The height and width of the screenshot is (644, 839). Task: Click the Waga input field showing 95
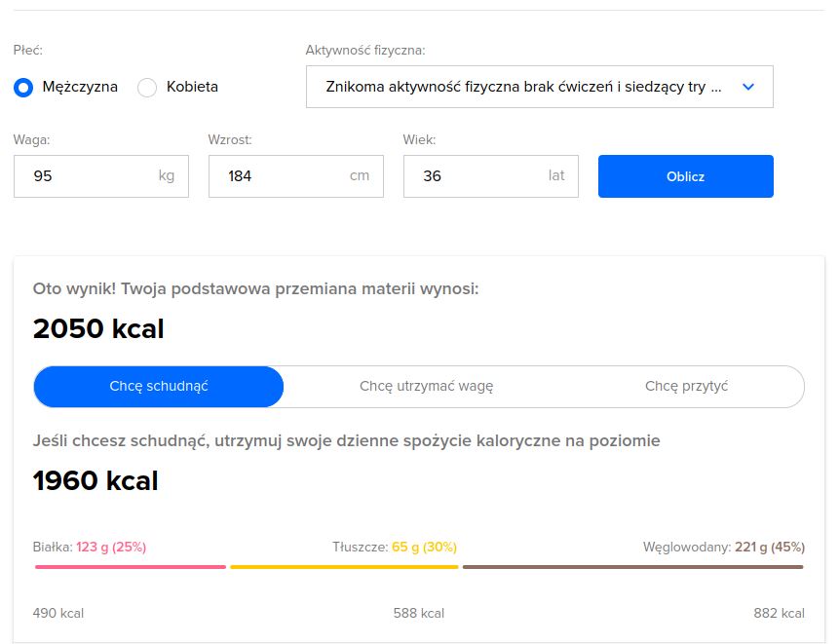click(x=101, y=176)
